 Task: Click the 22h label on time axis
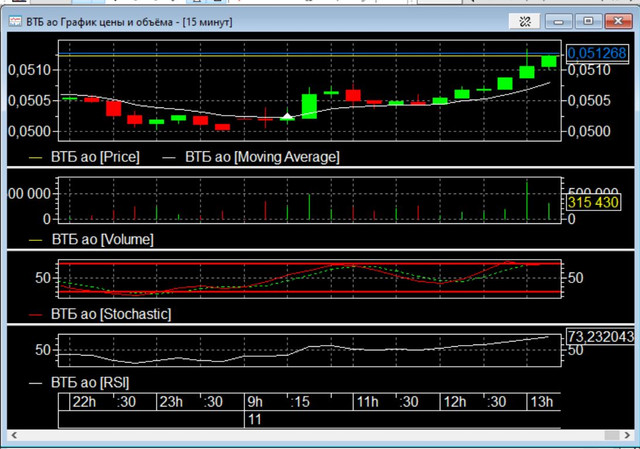[84, 402]
